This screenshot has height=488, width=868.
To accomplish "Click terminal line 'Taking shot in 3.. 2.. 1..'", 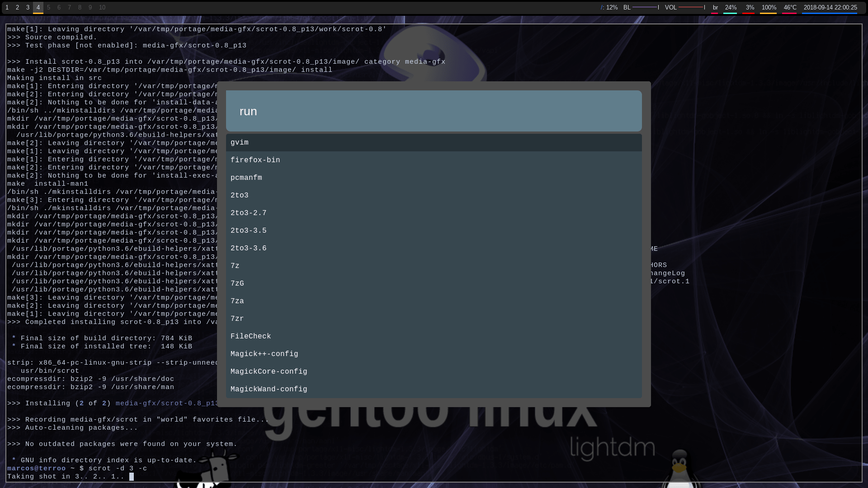I will [66, 477].
